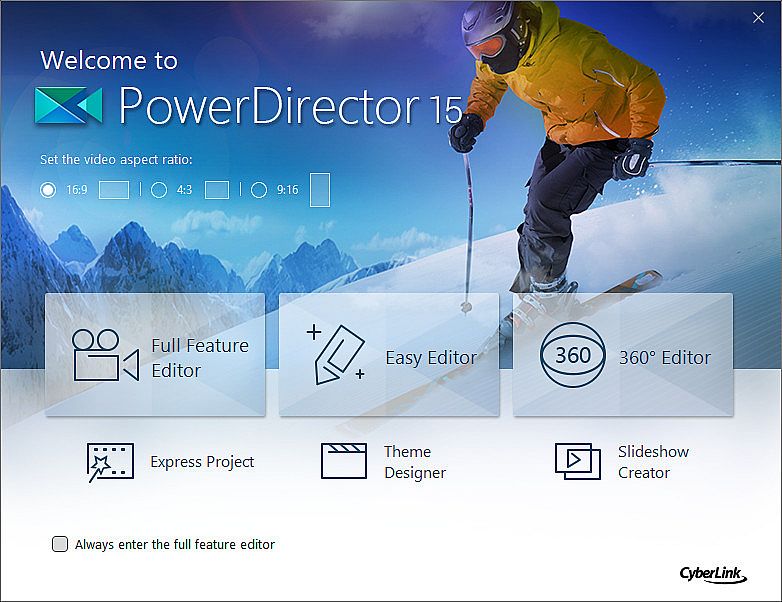Image resolution: width=782 pixels, height=602 pixels.
Task: Click the 16:9 widescreen preview rectangle
Action: click(x=114, y=189)
